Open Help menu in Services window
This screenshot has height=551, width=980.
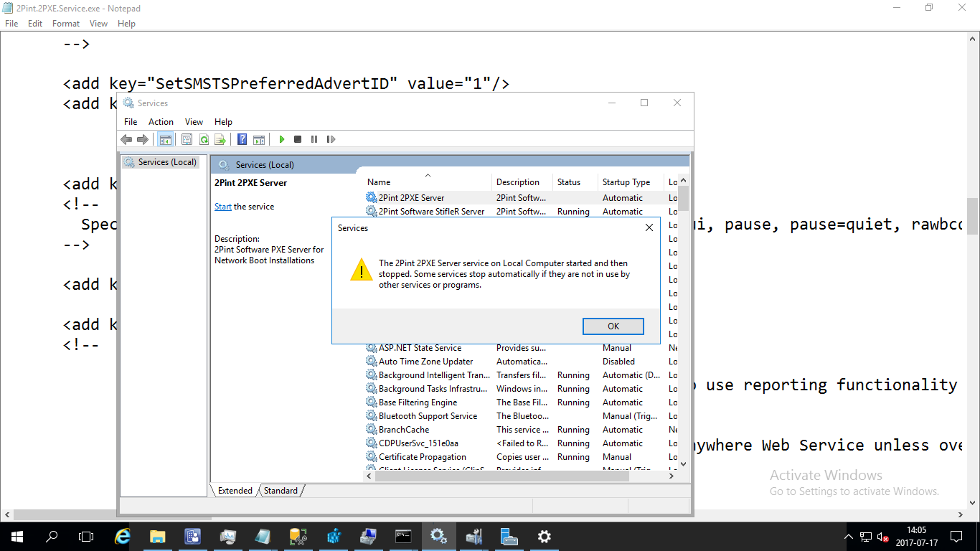click(x=223, y=122)
